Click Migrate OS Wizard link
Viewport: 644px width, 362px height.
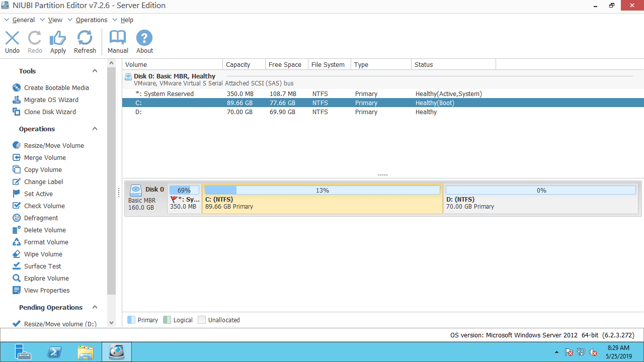[x=51, y=100]
